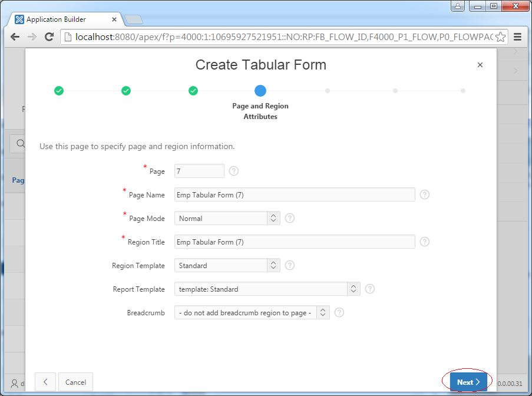Click the Page number input field
Screen dimensions: 532x396
199,171
